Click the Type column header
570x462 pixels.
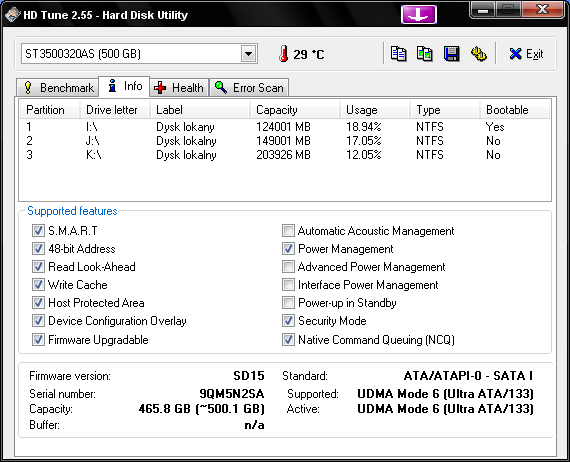[x=445, y=110]
